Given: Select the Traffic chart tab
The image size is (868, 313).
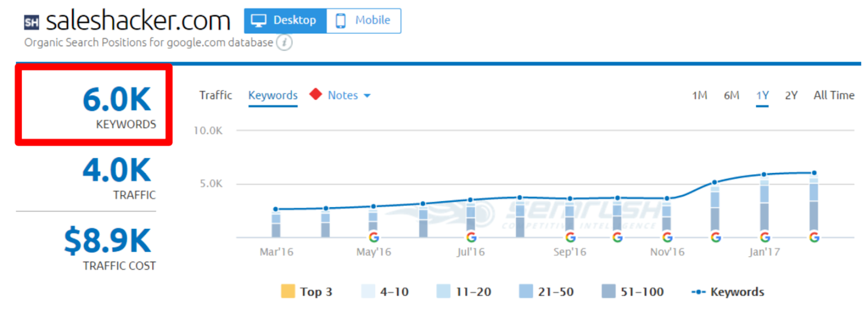Looking at the screenshot, I should [x=215, y=95].
